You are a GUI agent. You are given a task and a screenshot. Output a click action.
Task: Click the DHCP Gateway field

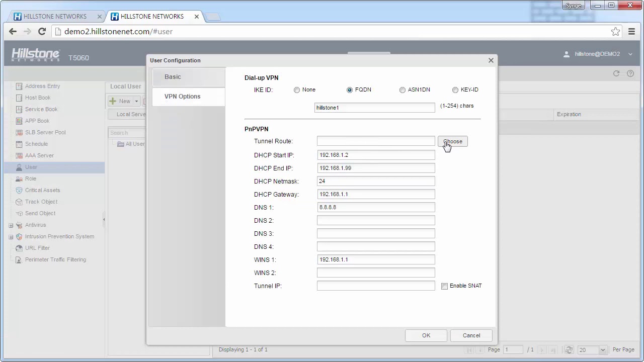[x=376, y=194]
